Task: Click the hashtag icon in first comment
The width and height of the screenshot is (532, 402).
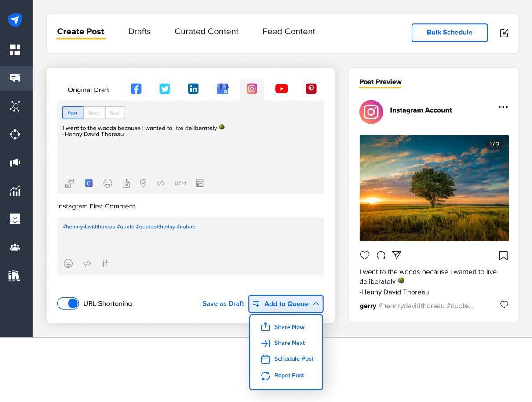Action: (x=105, y=263)
